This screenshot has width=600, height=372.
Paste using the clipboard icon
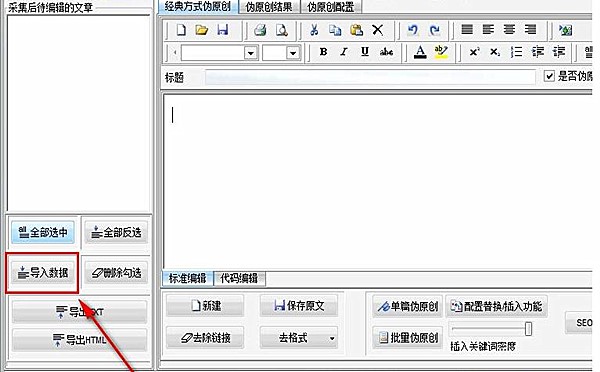[356, 30]
